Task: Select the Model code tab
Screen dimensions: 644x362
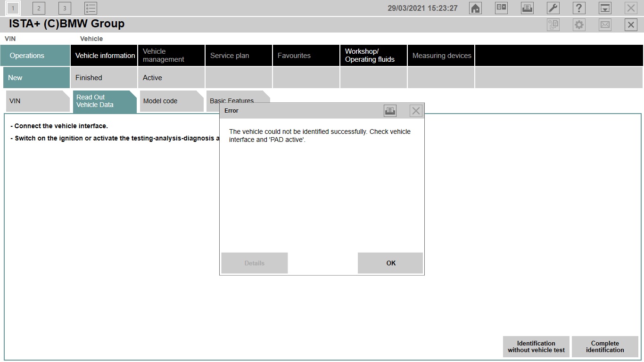Action: 170,101
